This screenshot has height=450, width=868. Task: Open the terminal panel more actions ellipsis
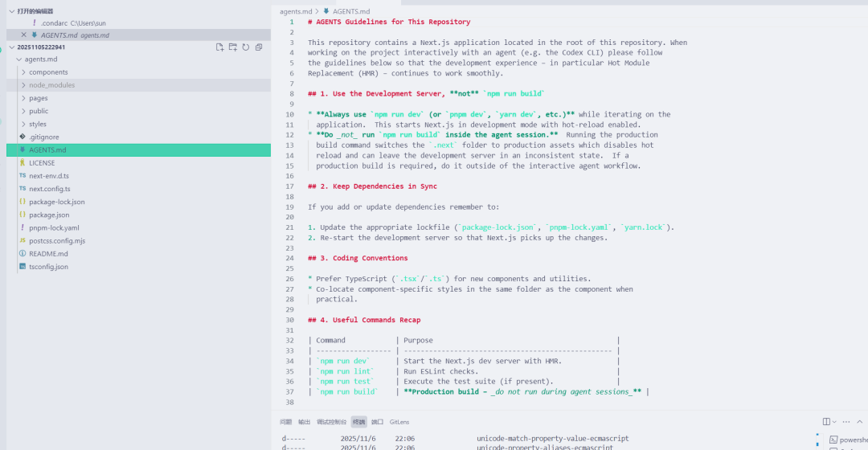pos(845,422)
